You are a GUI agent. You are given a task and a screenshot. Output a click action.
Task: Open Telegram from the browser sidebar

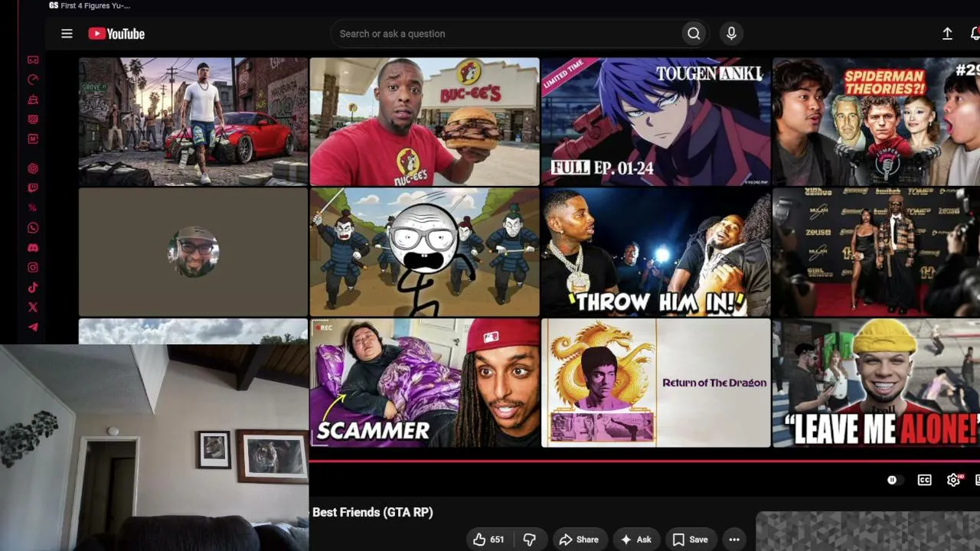coord(33,328)
